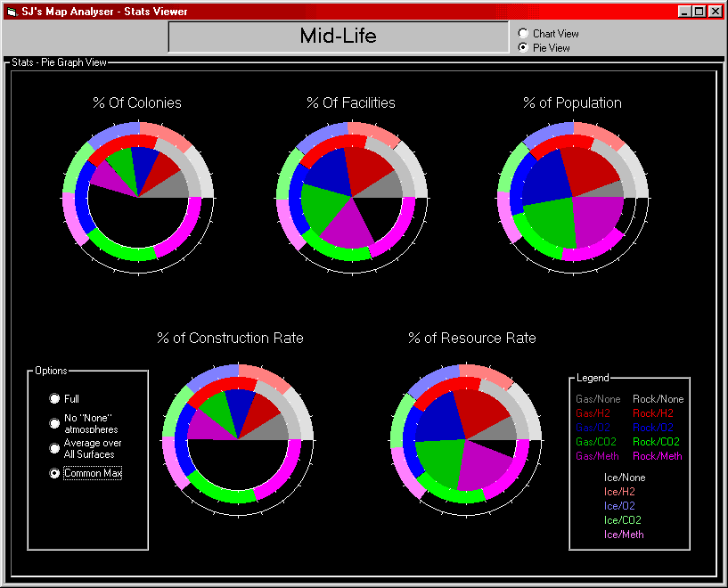Minimize the Stats Viewer window
This screenshot has height=588, width=728.
click(683, 12)
